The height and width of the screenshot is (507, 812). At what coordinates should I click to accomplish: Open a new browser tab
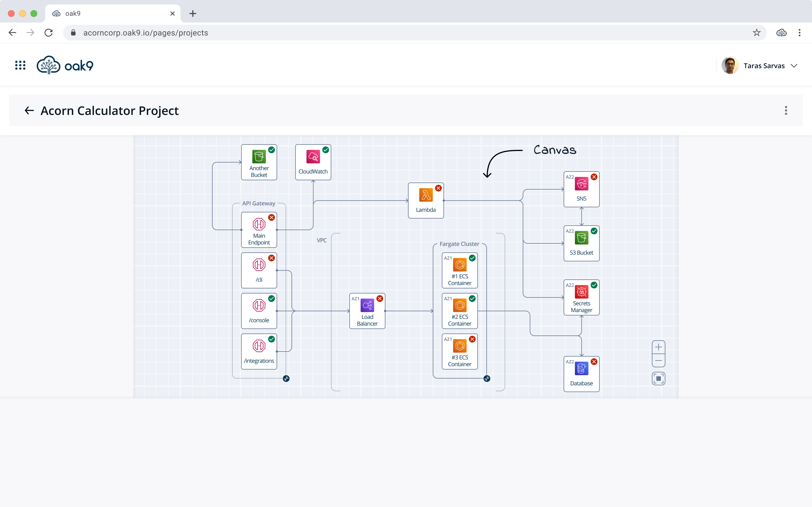193,14
